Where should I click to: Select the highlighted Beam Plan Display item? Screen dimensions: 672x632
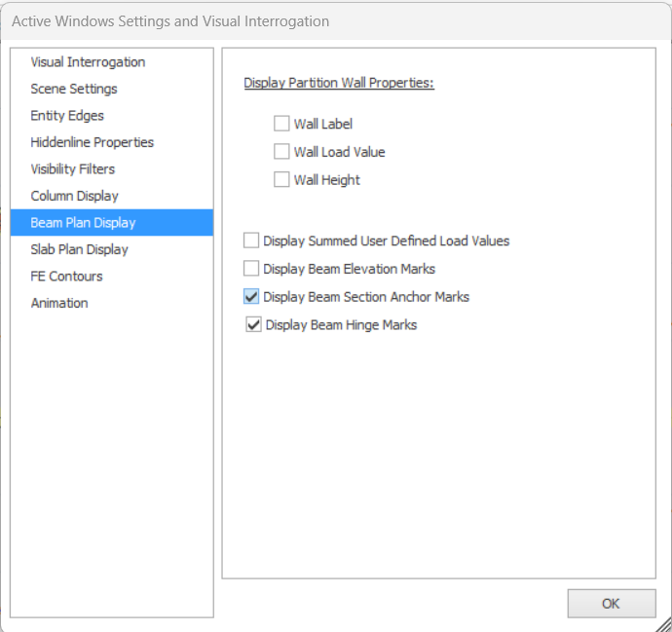84,223
